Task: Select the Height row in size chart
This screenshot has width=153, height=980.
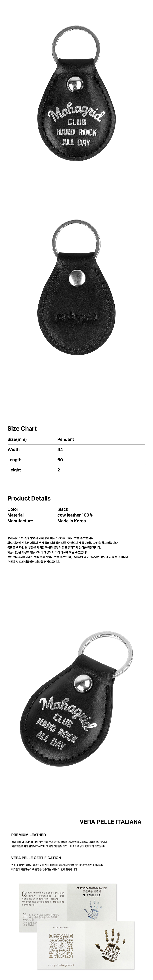Action: [76, 470]
